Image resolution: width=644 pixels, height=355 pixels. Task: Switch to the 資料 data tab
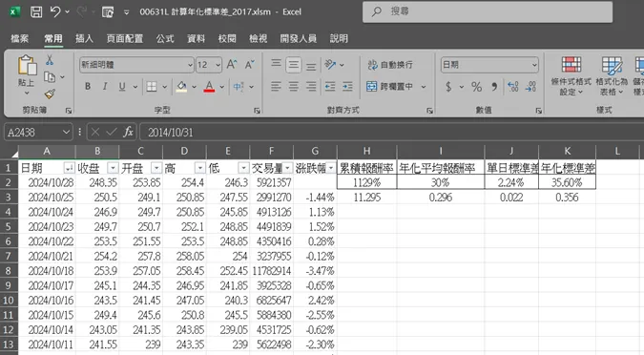point(196,38)
